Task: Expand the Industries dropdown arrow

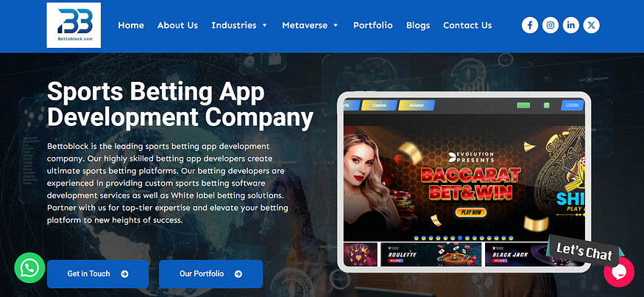Action: pos(264,26)
